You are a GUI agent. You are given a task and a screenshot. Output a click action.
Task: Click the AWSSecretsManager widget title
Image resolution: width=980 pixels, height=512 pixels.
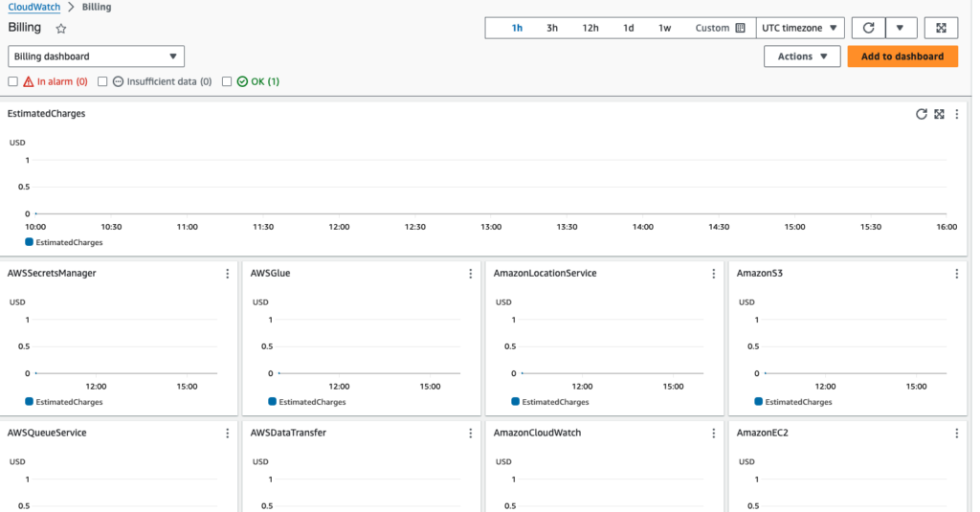(x=52, y=273)
